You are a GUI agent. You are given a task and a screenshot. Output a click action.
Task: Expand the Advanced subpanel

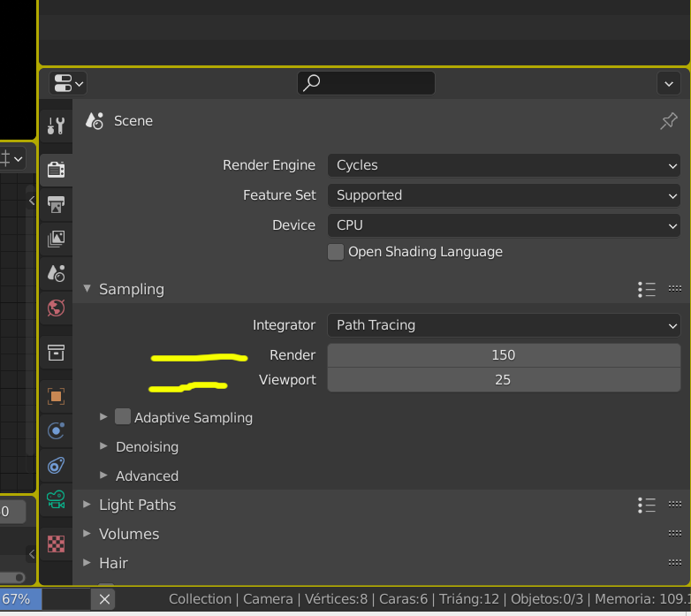[x=103, y=475]
